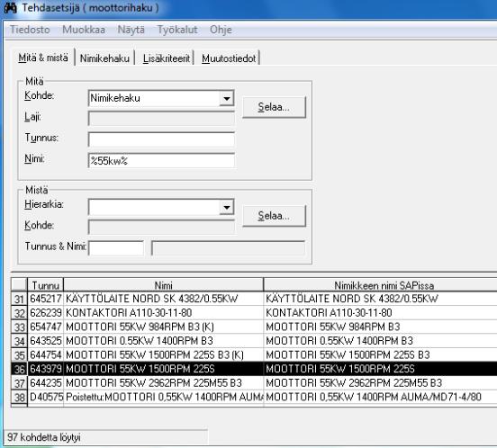This screenshot has width=497, height=448.
Task: Expand the Hierarkia dropdown arrow
Action: click(227, 207)
